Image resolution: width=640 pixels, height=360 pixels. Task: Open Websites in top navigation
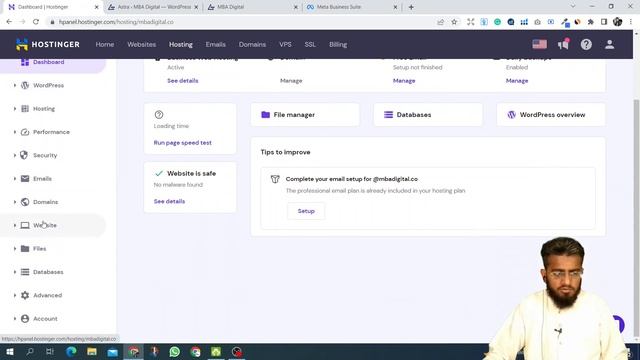click(x=142, y=44)
